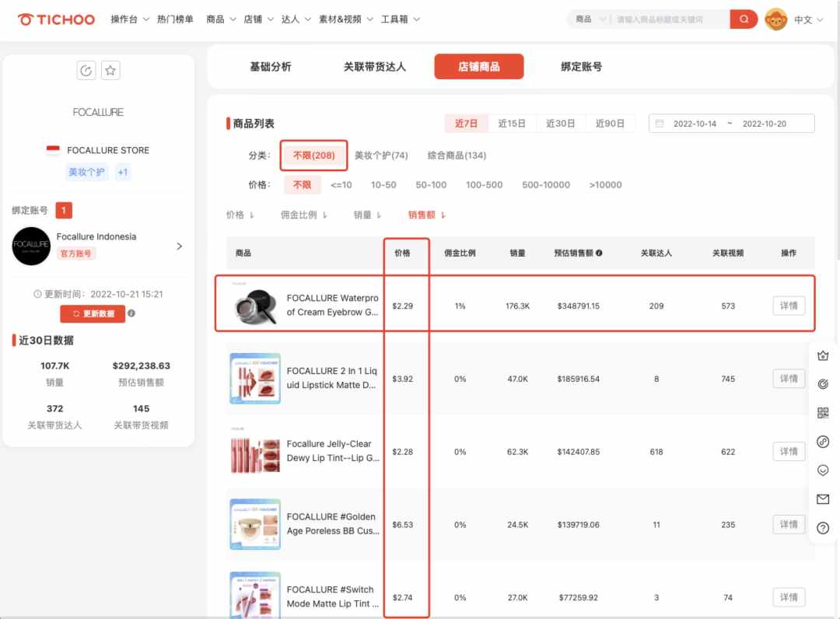This screenshot has height=619, width=840.
Task: Click the calendar icon in date range
Action: click(660, 124)
